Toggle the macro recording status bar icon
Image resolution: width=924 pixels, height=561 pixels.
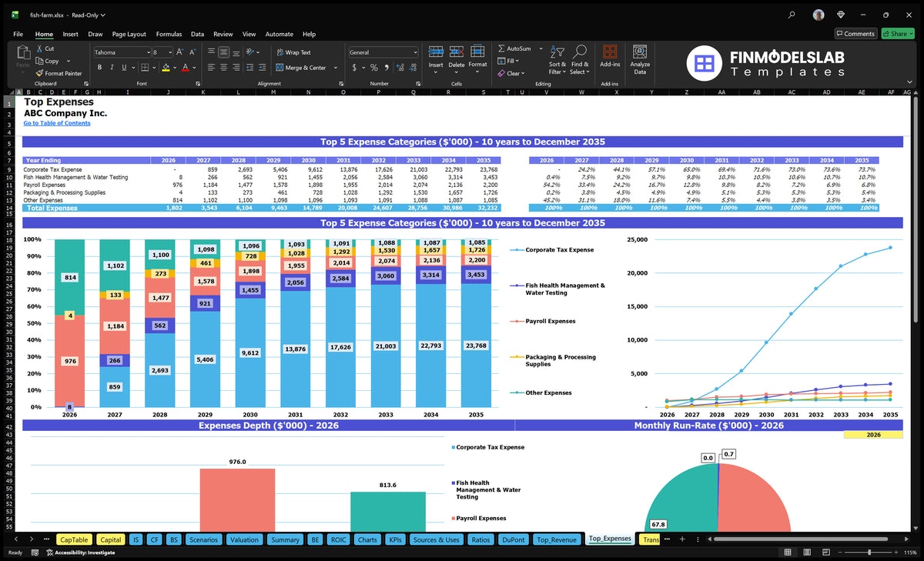35,553
